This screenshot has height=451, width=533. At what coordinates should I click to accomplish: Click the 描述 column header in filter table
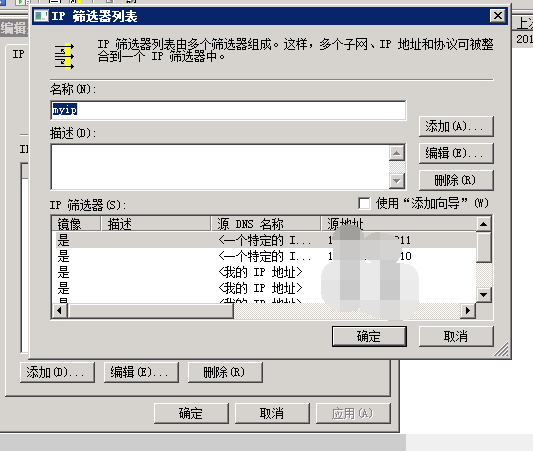click(x=156, y=224)
